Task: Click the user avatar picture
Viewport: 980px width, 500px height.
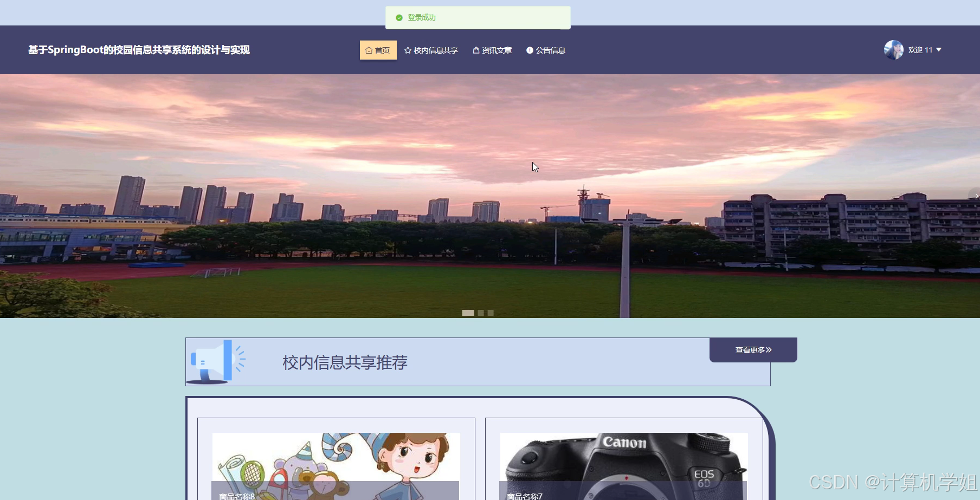Action: 894,50
